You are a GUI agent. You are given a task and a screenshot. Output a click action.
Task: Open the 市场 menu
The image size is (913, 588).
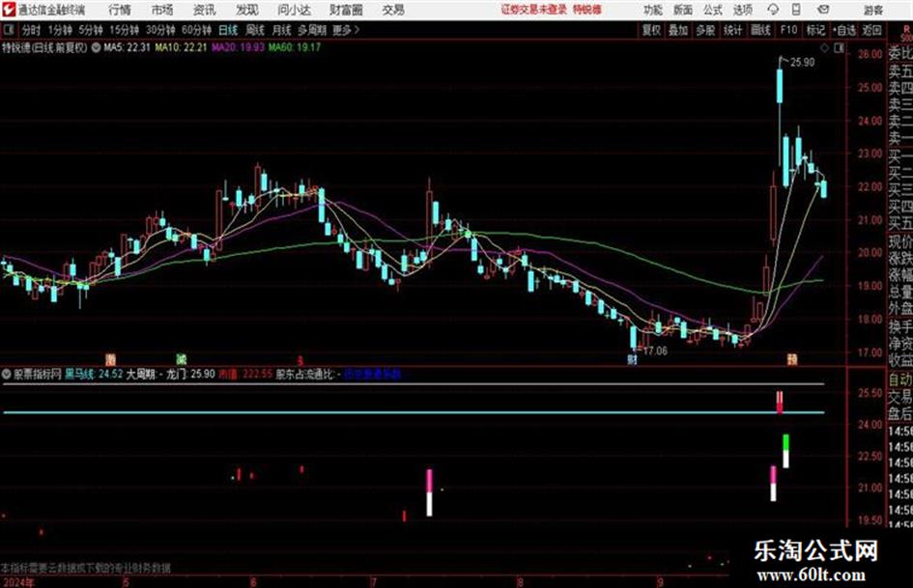(x=162, y=10)
